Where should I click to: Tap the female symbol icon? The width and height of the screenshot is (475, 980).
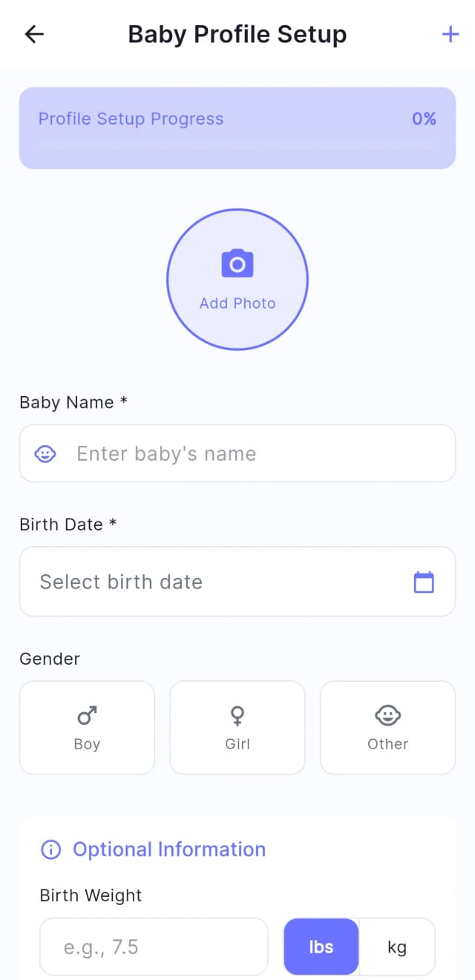[237, 716]
